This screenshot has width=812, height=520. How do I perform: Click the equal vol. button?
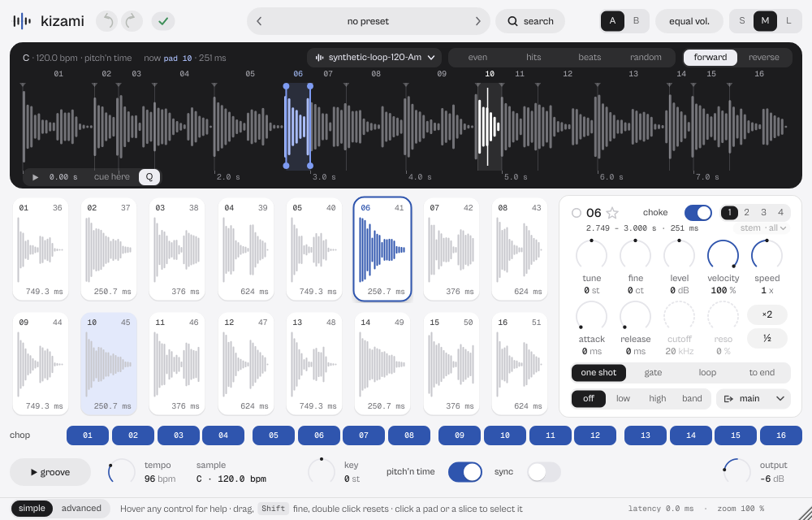coord(689,21)
